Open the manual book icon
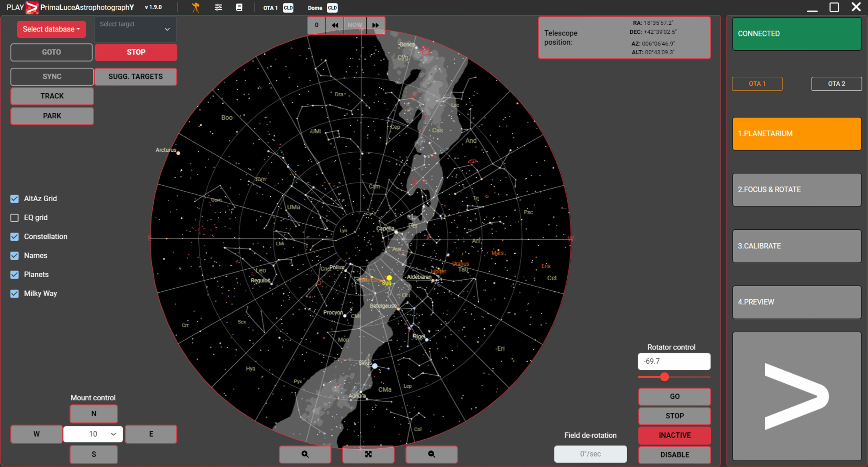Viewport: 868px width, 467px height. (239, 7)
